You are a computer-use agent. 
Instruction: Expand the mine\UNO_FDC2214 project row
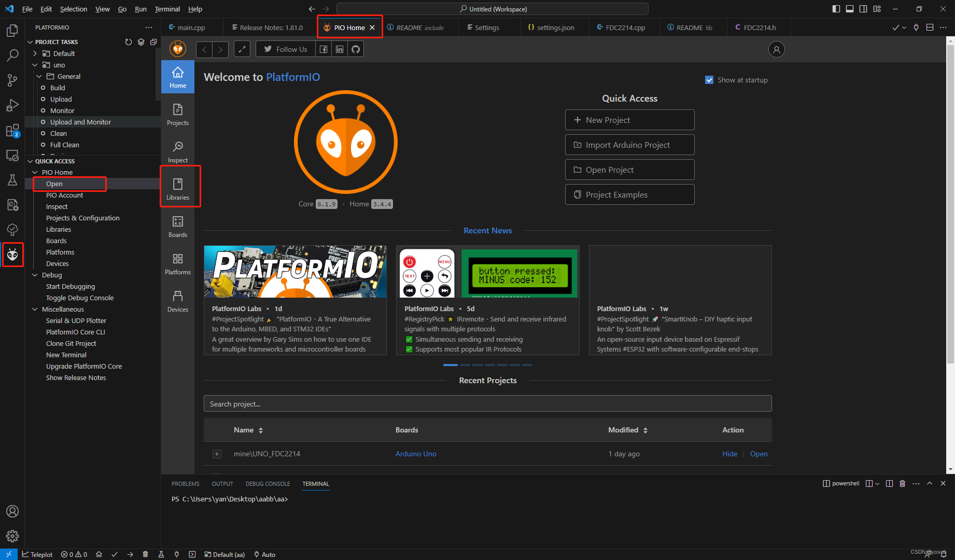point(217,454)
